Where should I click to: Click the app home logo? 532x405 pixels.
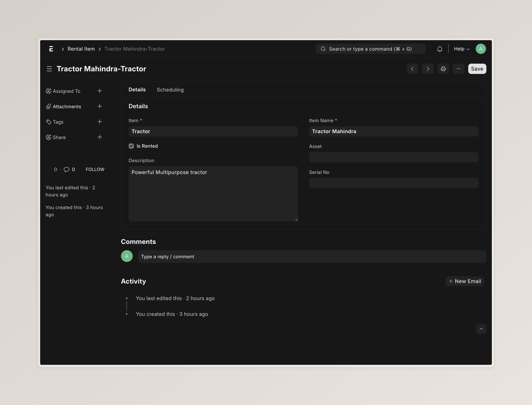pyautogui.click(x=51, y=49)
